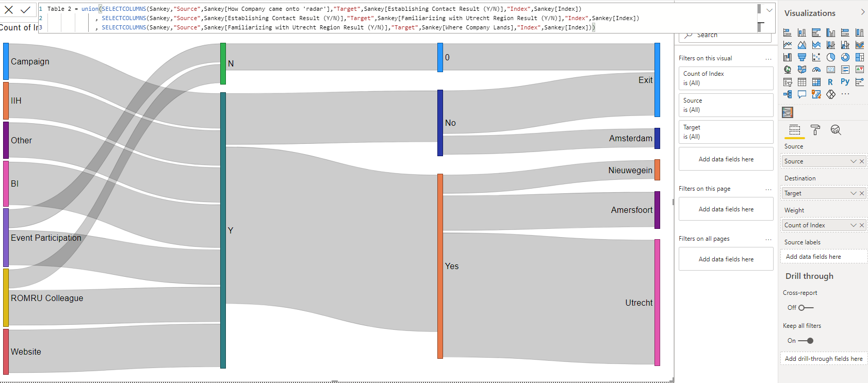Toggle the Keep all filters switch
868x383 pixels.
[x=806, y=341]
